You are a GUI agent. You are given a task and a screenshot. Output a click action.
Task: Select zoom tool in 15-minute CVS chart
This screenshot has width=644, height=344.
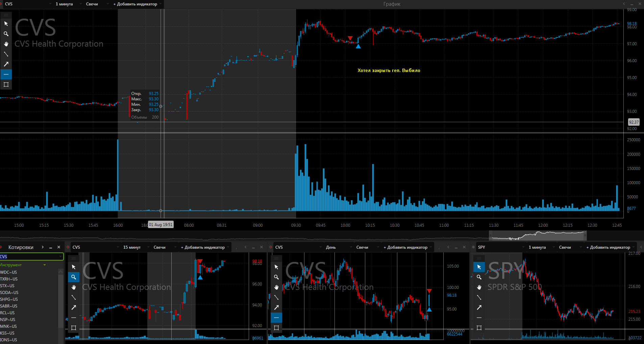coord(74,277)
